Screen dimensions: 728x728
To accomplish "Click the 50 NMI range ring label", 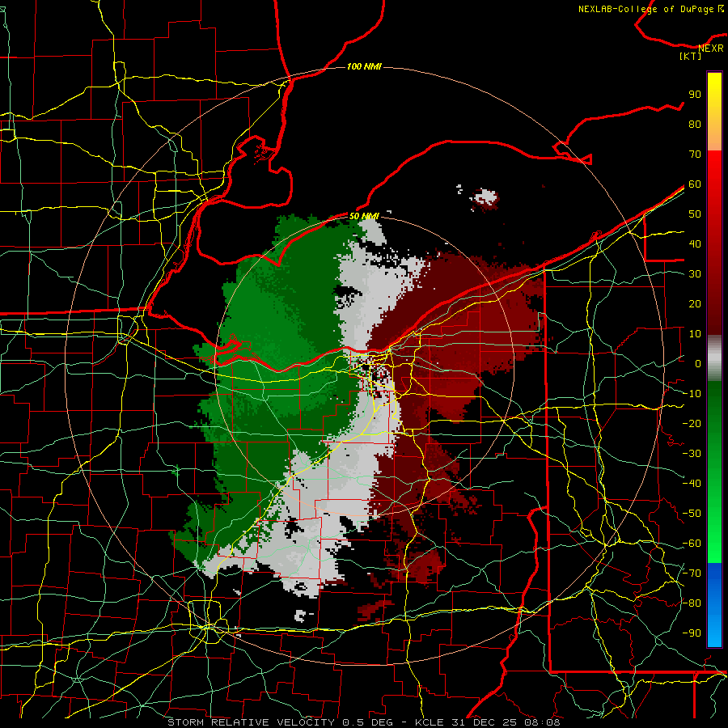I will tap(364, 216).
